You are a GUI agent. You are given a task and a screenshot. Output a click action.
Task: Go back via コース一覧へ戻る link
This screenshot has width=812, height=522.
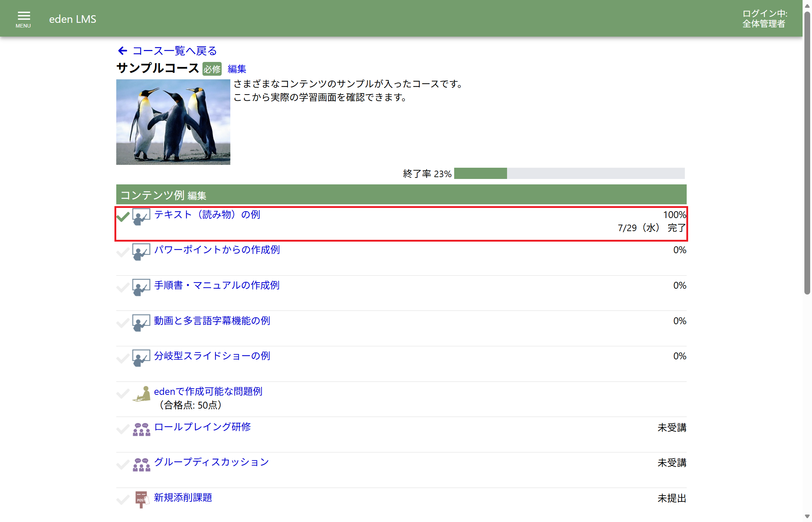coord(175,51)
